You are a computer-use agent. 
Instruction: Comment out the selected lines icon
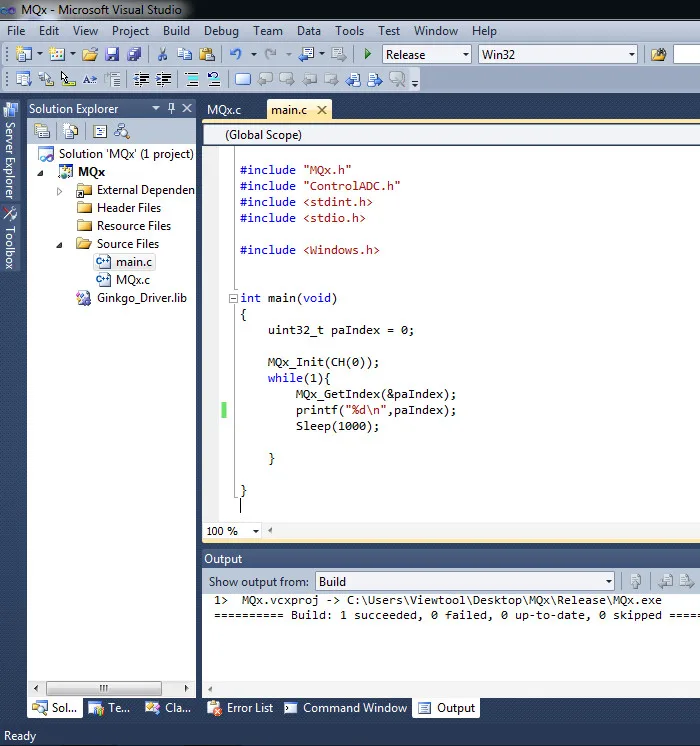tap(191, 79)
